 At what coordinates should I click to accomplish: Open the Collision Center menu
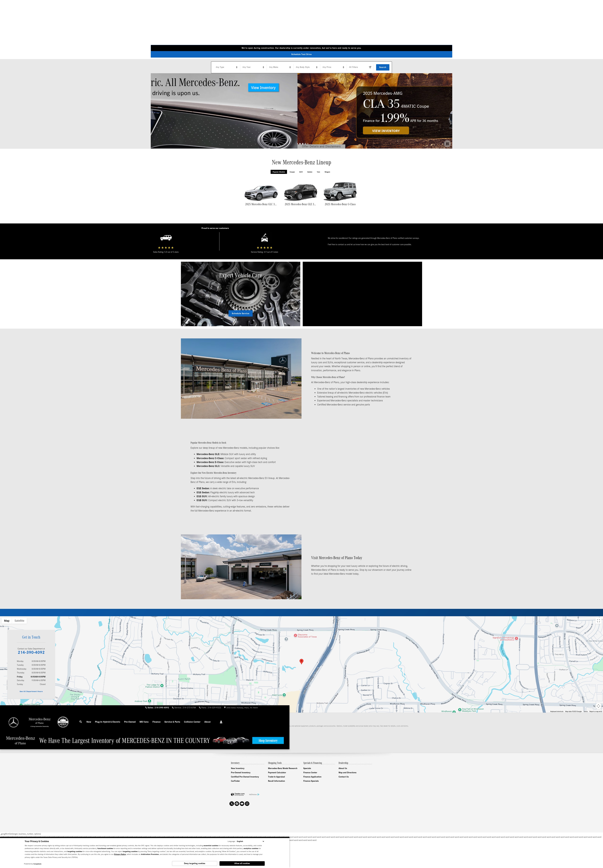(192, 722)
